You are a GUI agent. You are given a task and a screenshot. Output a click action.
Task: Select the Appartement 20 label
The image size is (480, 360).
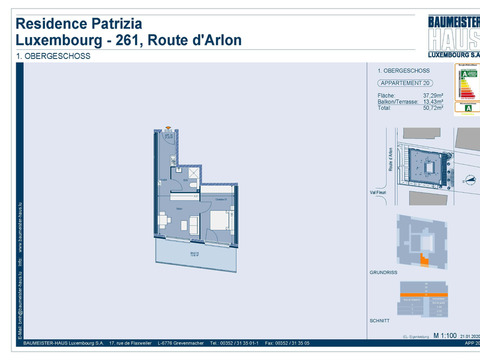[405, 83]
